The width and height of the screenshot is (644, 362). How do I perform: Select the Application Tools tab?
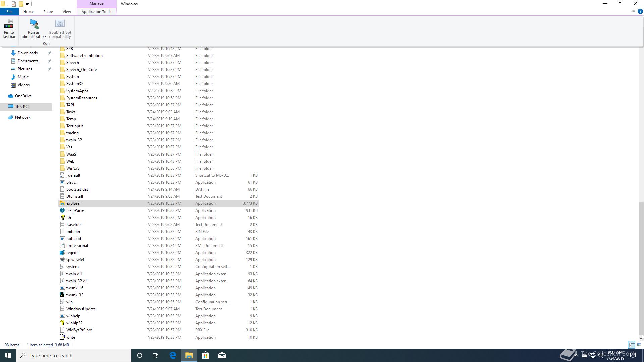96,12
